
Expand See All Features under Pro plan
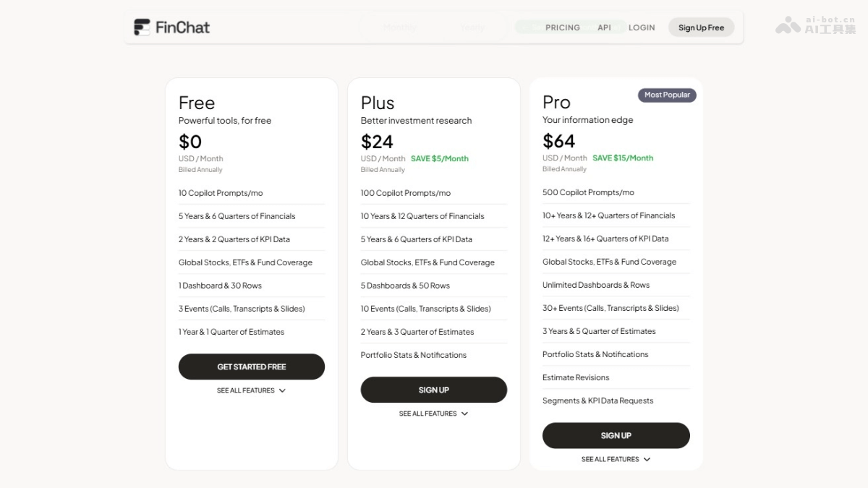(x=616, y=459)
